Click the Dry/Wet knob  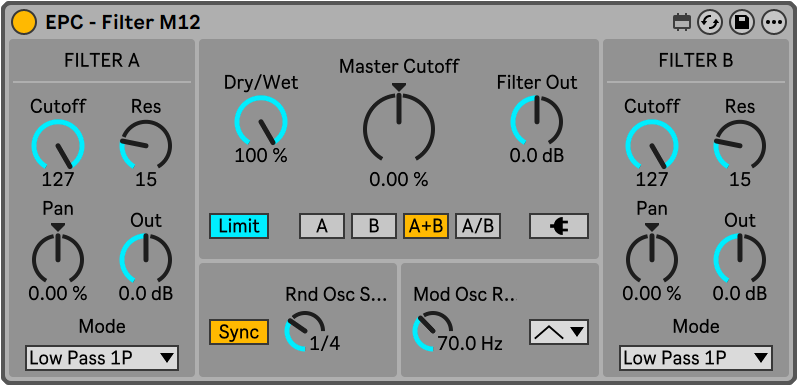261,121
